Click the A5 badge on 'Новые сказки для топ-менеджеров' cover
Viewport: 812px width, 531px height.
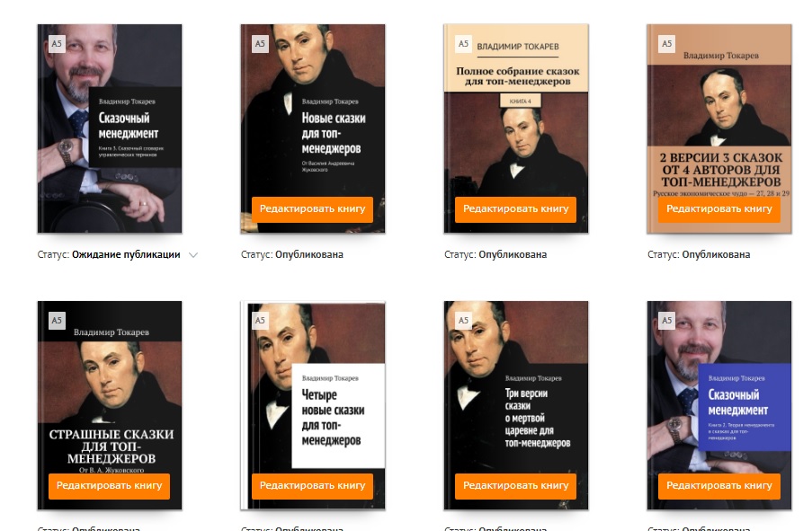[x=260, y=44]
